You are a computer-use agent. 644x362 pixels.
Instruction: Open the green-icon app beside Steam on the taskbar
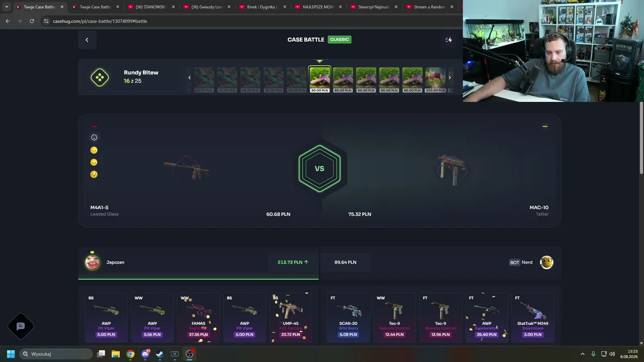coord(175,354)
